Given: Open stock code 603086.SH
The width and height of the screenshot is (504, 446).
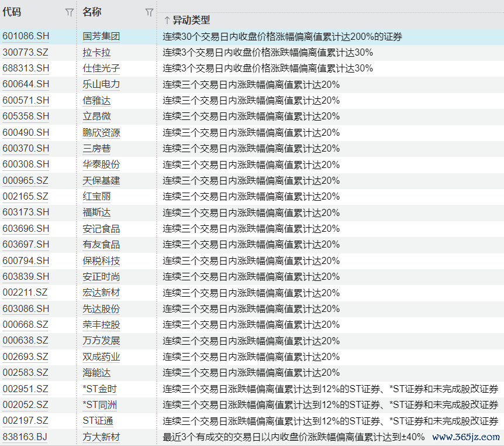Looking at the screenshot, I should tap(26, 308).
